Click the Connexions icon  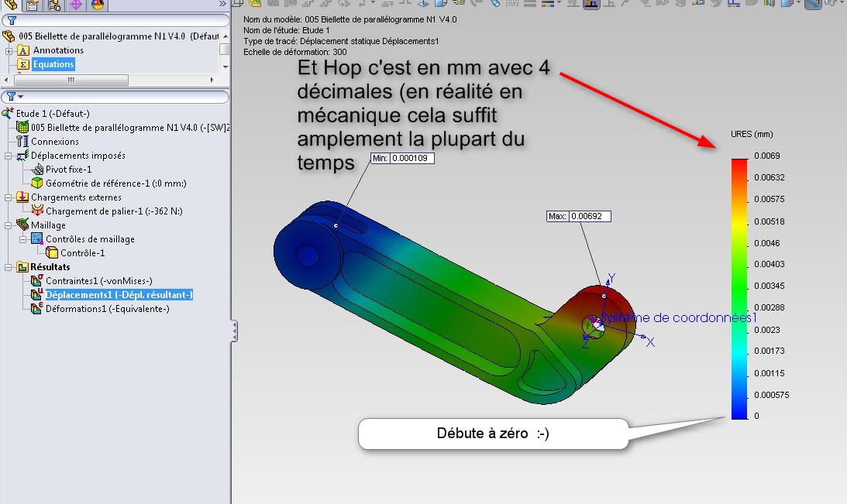(22, 142)
